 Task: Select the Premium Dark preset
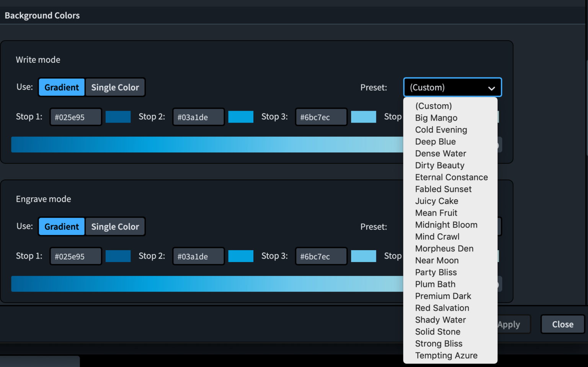pyautogui.click(x=443, y=296)
